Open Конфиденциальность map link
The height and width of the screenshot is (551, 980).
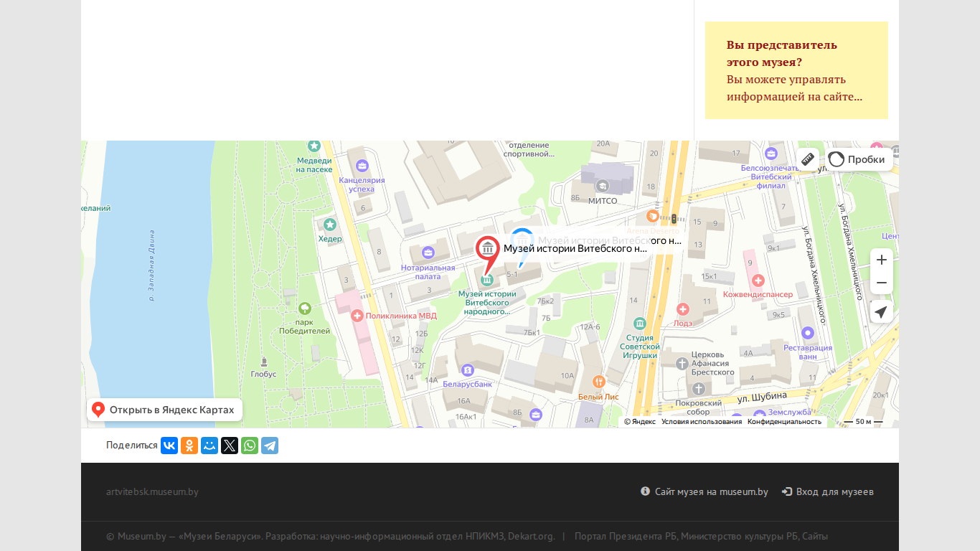pyautogui.click(x=784, y=422)
